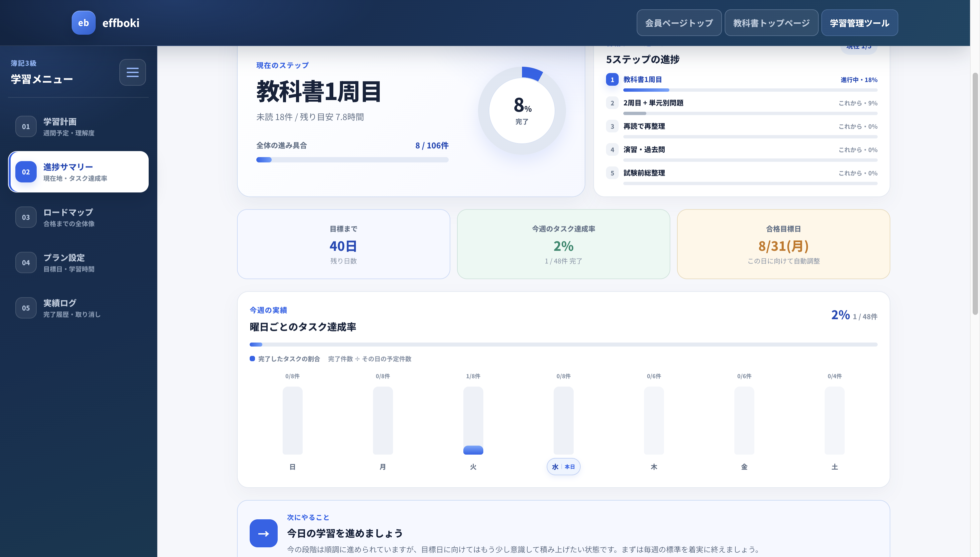Click the blue arrow icon beside 今日の学習を進めましょう
980x557 pixels.
click(x=263, y=533)
